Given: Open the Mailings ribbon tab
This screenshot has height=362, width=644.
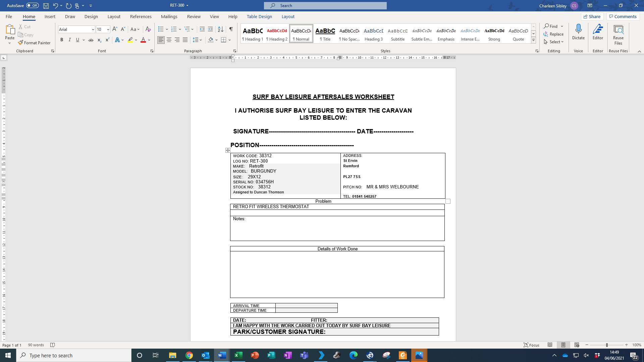Looking at the screenshot, I should (169, 16).
